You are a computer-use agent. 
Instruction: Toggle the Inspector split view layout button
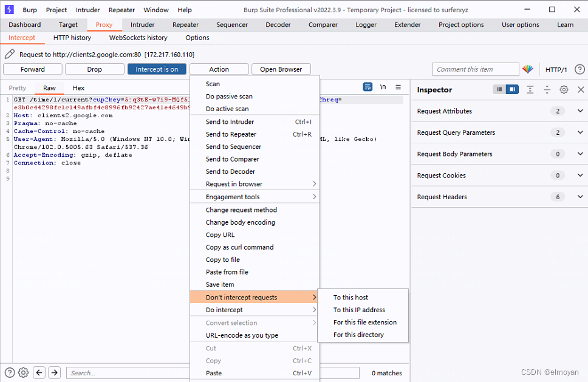(x=512, y=89)
